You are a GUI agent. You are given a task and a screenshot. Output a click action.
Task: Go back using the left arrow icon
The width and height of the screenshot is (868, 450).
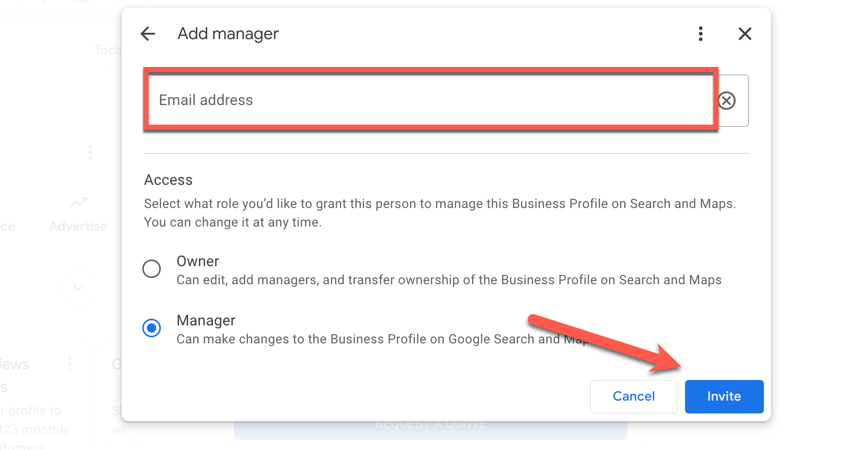[148, 34]
